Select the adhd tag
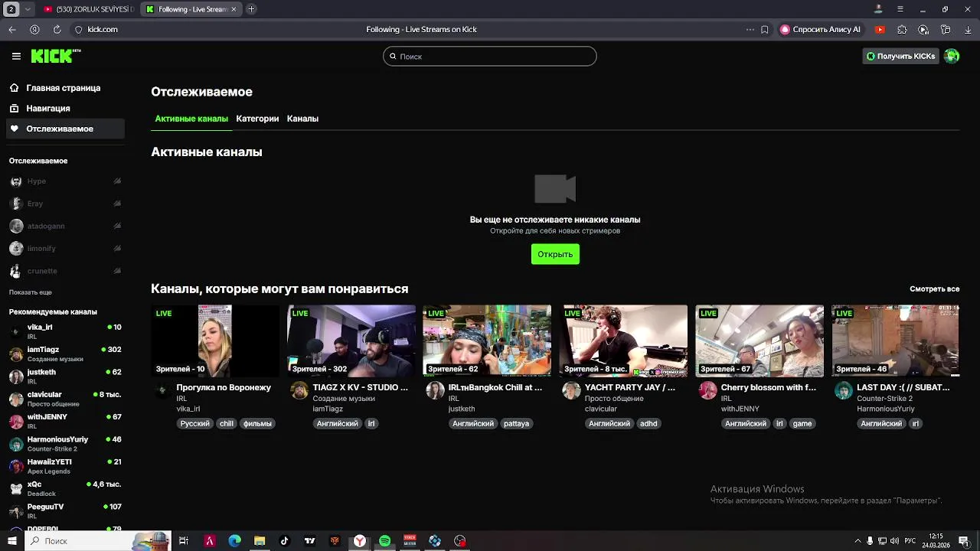This screenshot has height=551, width=980. (x=648, y=423)
